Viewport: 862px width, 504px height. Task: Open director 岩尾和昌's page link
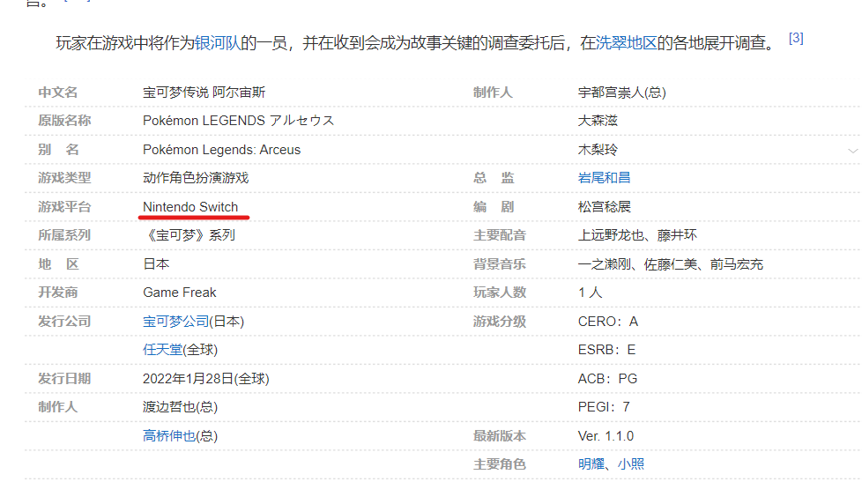click(604, 177)
